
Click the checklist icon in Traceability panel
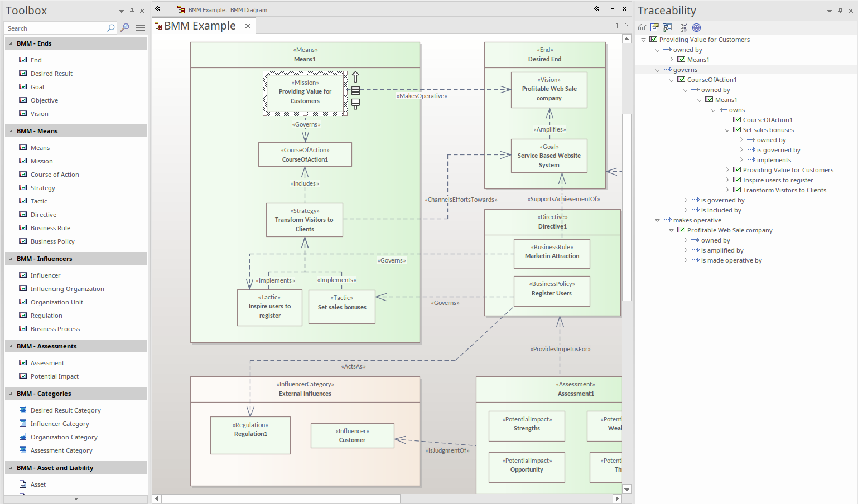683,27
